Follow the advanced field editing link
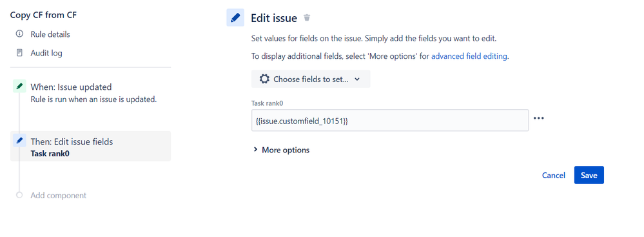This screenshot has height=237, width=644. pos(469,56)
